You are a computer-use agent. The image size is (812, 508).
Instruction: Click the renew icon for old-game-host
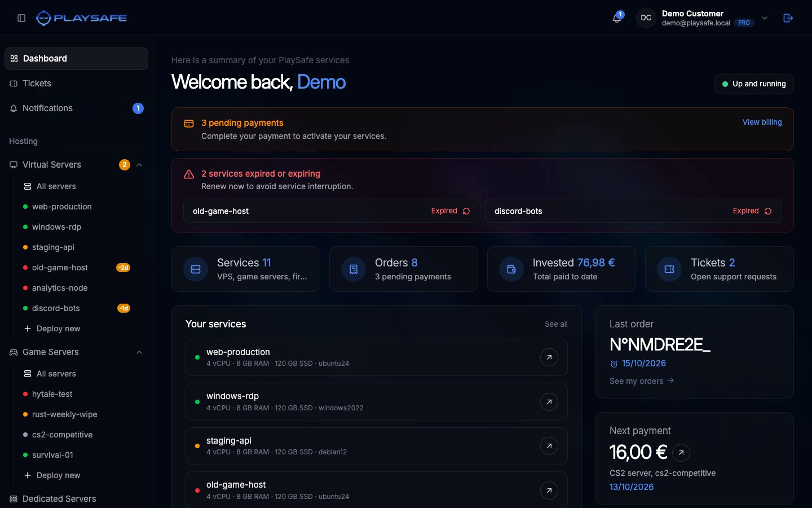pyautogui.click(x=466, y=211)
